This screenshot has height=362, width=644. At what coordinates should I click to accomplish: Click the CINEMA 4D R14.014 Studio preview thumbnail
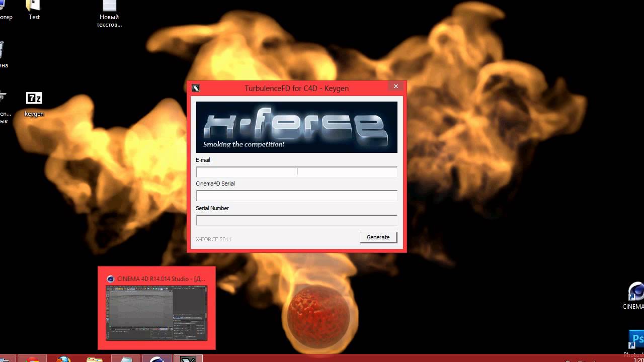coord(156,313)
